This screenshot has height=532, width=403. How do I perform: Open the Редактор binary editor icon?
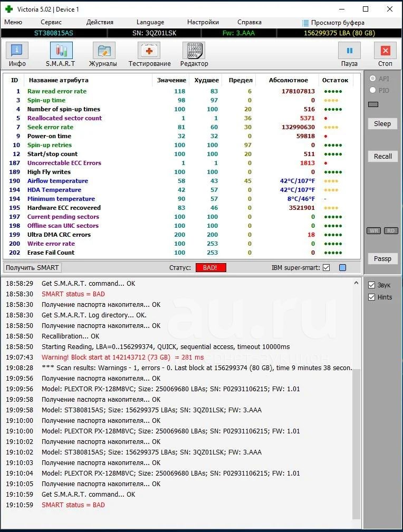[194, 51]
